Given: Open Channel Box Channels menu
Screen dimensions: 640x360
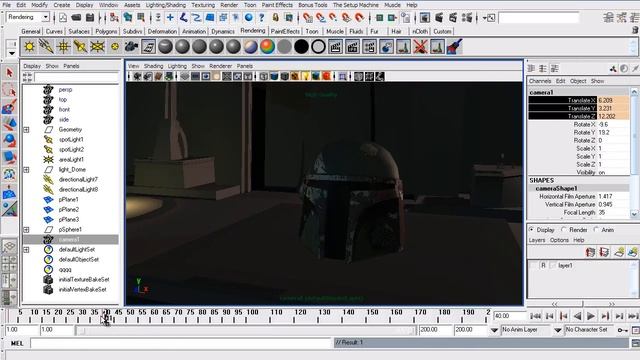Looking at the screenshot, I should [x=540, y=81].
